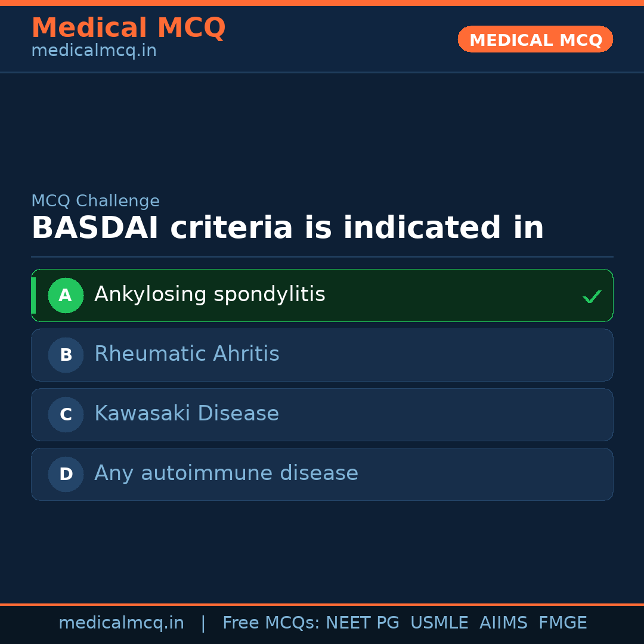
Task: Click the D option circle icon
Action: pyautogui.click(x=66, y=474)
